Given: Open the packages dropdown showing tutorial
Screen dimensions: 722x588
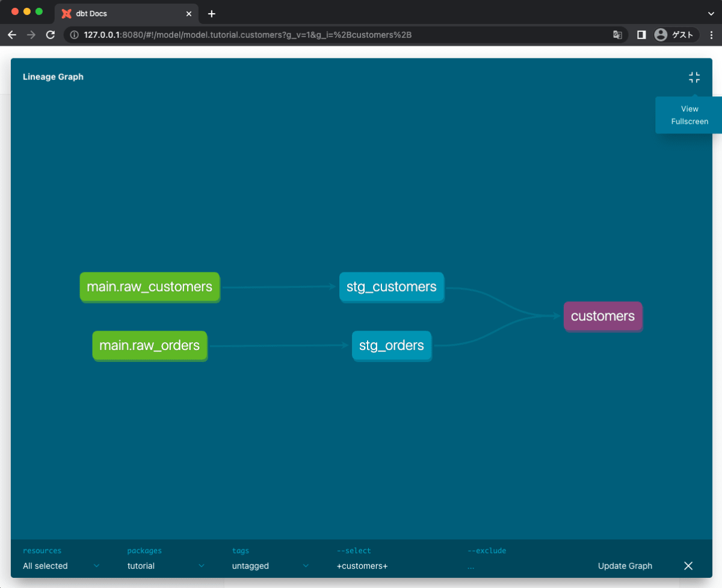Looking at the screenshot, I should pos(166,566).
